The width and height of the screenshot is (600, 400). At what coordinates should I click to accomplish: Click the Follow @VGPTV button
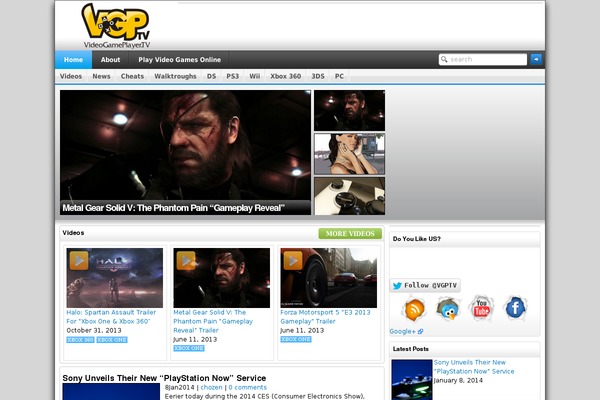click(x=425, y=286)
